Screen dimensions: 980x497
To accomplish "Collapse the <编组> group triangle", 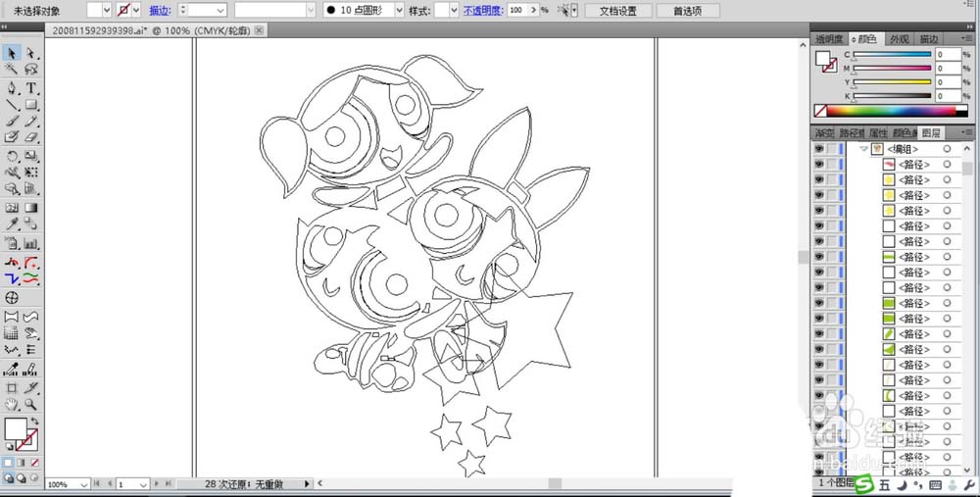I will pyautogui.click(x=863, y=149).
